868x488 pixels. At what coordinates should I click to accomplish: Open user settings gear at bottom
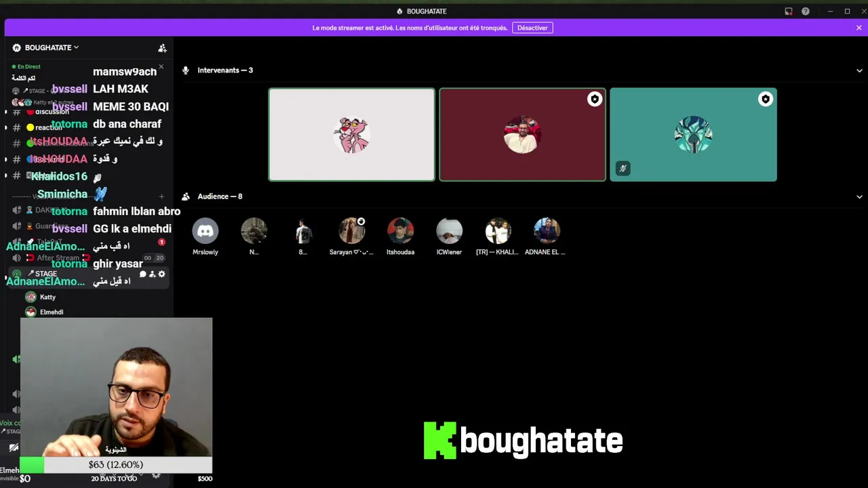point(156,475)
